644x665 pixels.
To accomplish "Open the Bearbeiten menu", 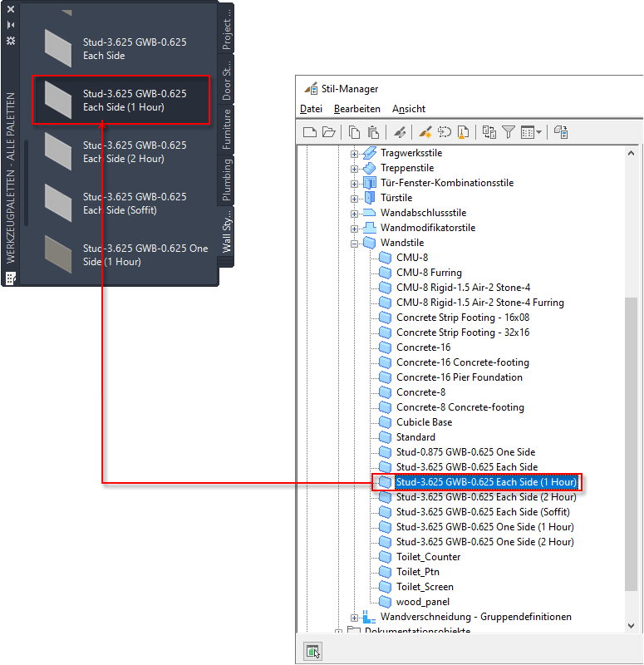I will [357, 109].
